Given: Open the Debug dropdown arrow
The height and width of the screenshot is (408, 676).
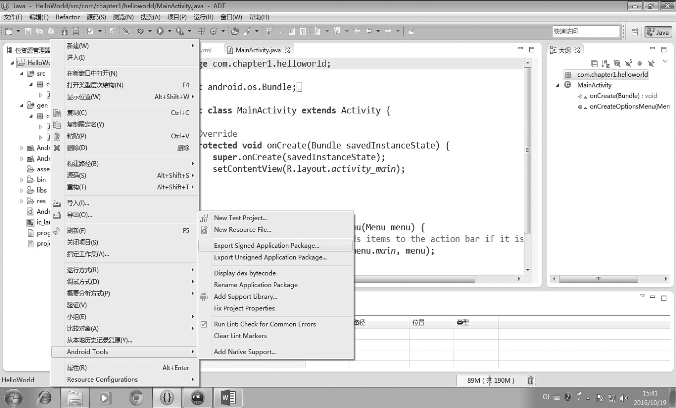Looking at the screenshot, I should point(150,31).
